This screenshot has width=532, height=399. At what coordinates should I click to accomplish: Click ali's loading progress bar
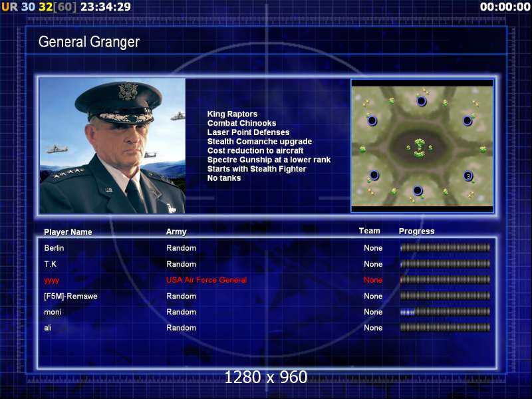pyautogui.click(x=445, y=328)
